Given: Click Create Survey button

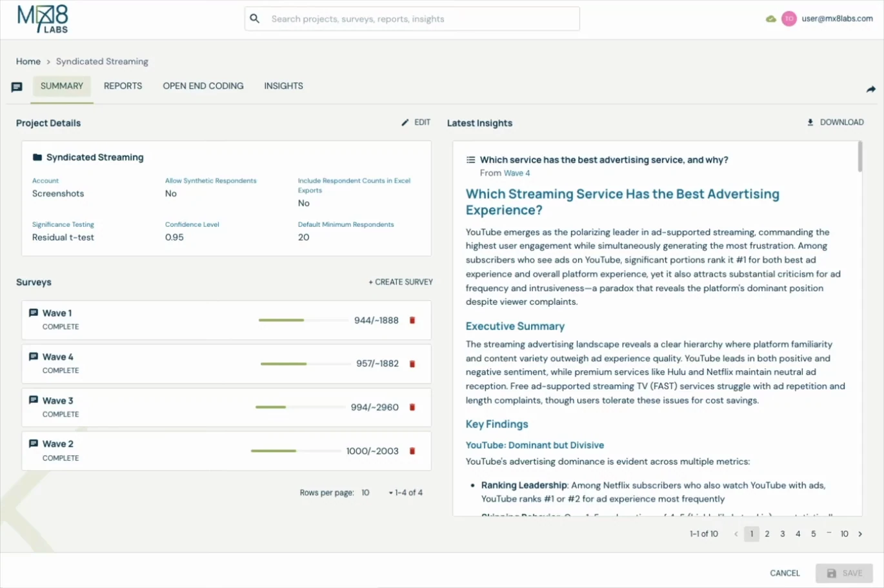Looking at the screenshot, I should pyautogui.click(x=401, y=282).
